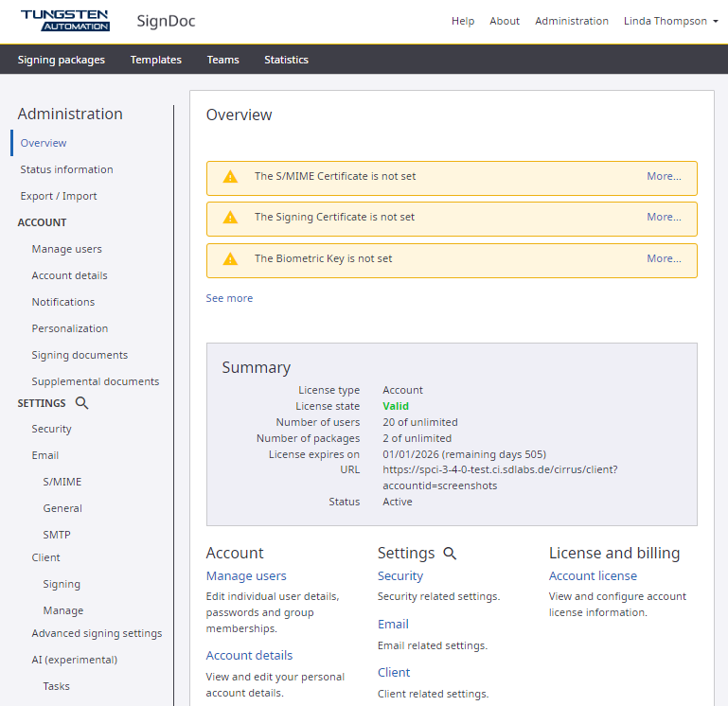Click the search icon next to Settings heading
This screenshot has height=706, width=728.
pos(450,554)
